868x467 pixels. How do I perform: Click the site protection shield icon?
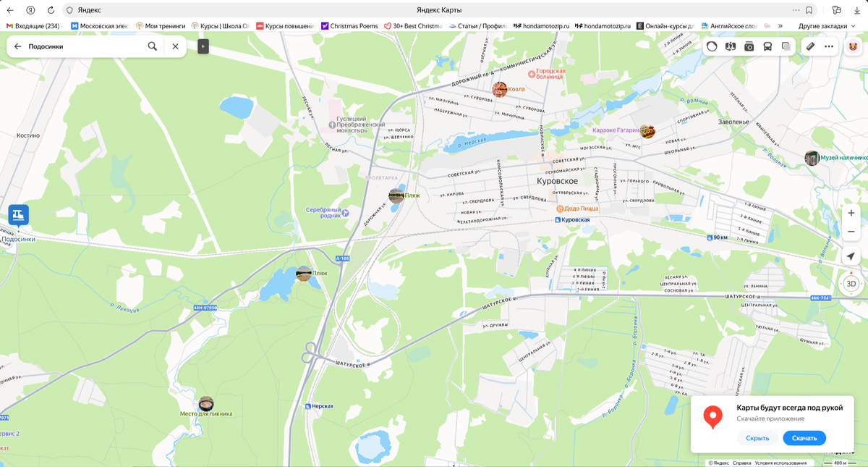pyautogui.click(x=69, y=10)
